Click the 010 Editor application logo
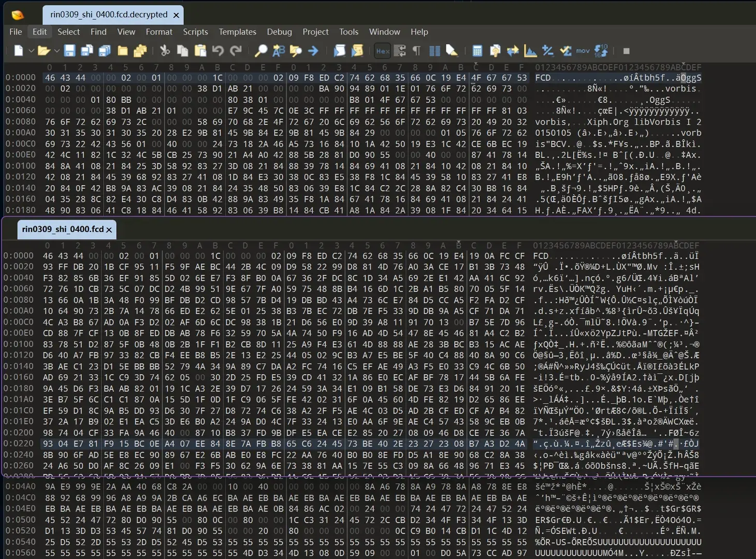This screenshot has height=559, width=756. point(18,14)
